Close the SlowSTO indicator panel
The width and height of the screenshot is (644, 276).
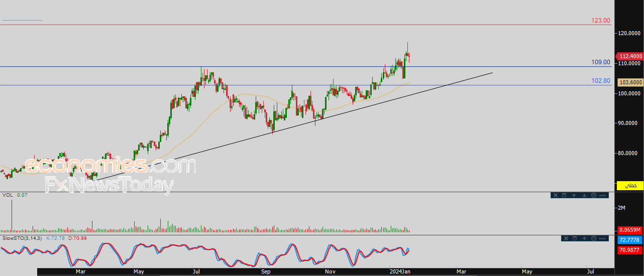pos(566,238)
